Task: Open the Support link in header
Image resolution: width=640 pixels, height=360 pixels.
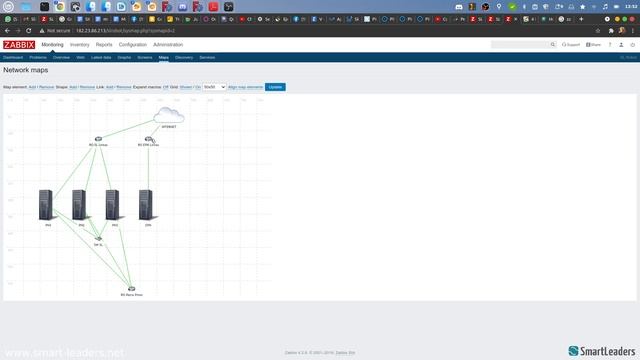Action: click(571, 44)
